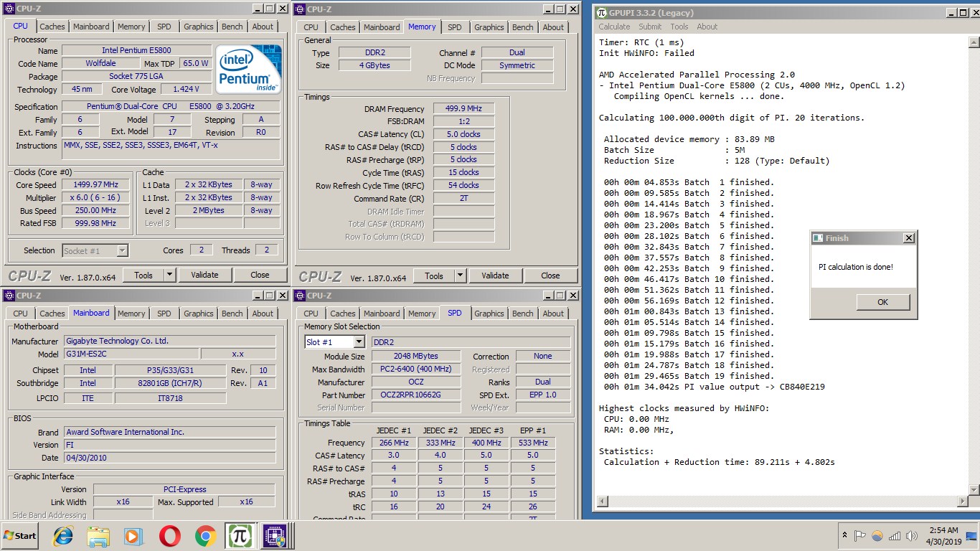Screen dimensions: 980x551
Task: Open the Opera browser taskbar icon
Action: [169, 536]
